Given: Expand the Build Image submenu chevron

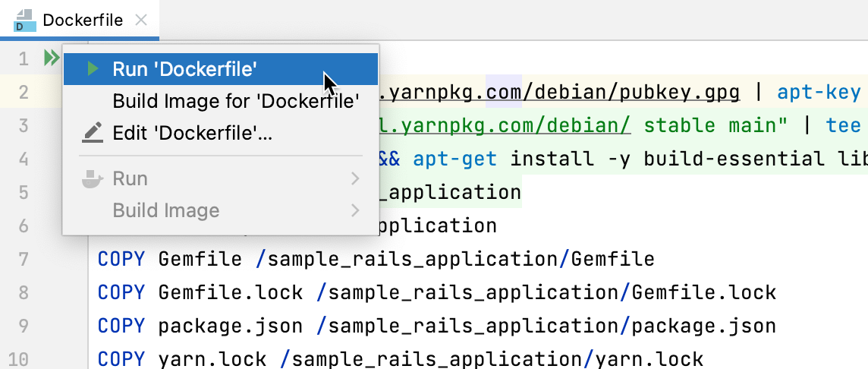Looking at the screenshot, I should 355,211.
